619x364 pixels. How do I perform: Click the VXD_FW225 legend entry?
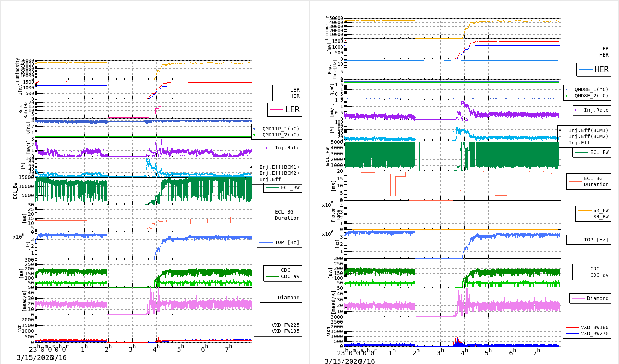(x=278, y=325)
